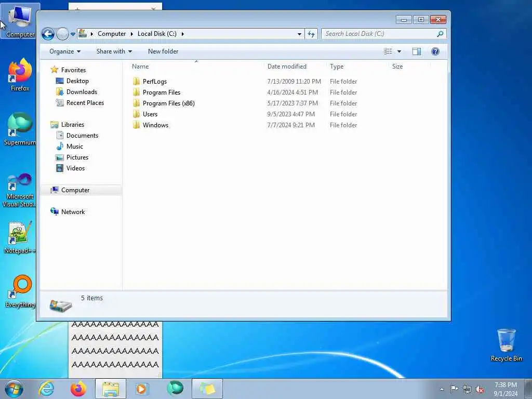
Task: Click date 7/13/2009 11:20 PM
Action: click(x=294, y=82)
